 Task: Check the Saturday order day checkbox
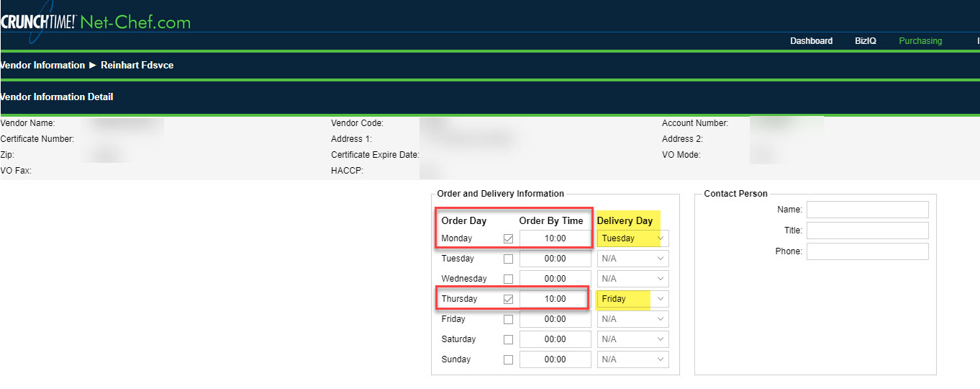pos(509,339)
